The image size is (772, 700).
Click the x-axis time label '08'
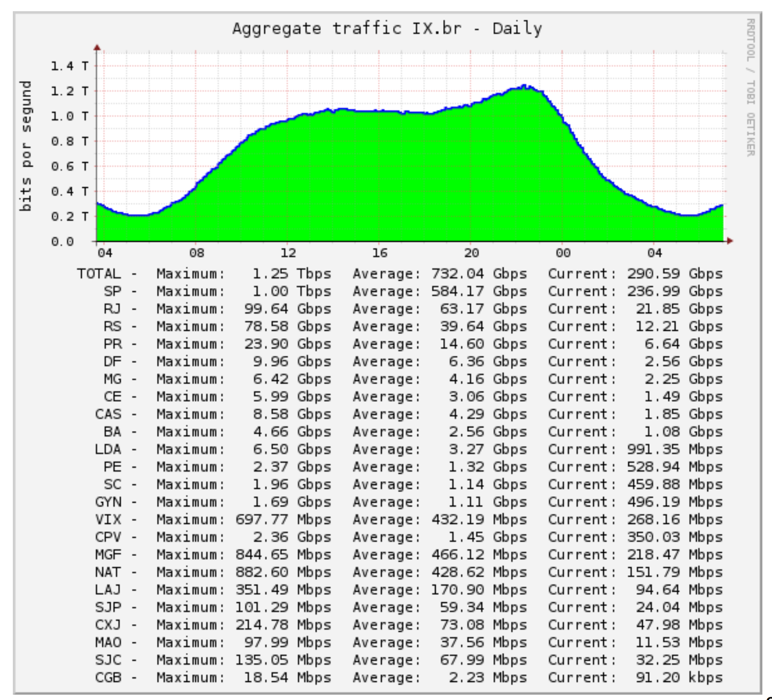tap(196, 253)
